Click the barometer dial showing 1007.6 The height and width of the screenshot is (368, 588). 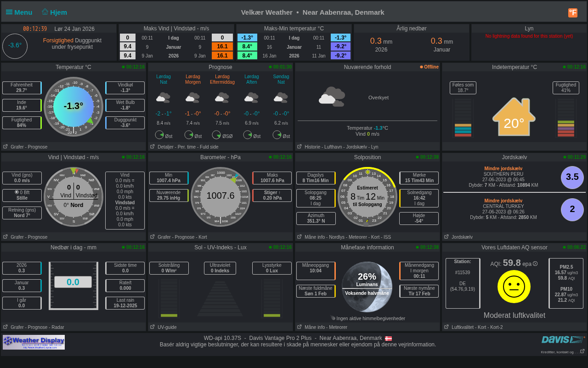(x=220, y=196)
